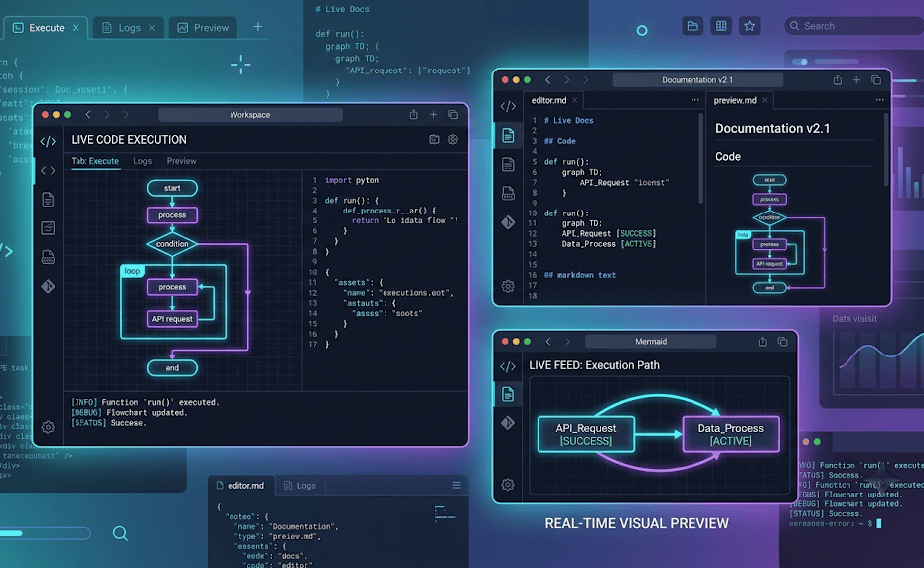Go forward in Workspace window

[x=107, y=115]
